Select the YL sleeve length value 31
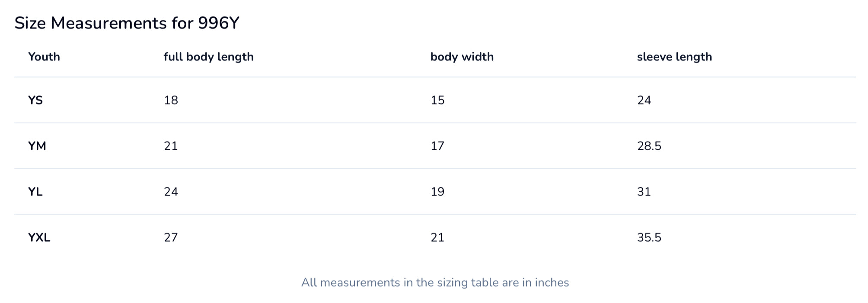 tap(644, 192)
